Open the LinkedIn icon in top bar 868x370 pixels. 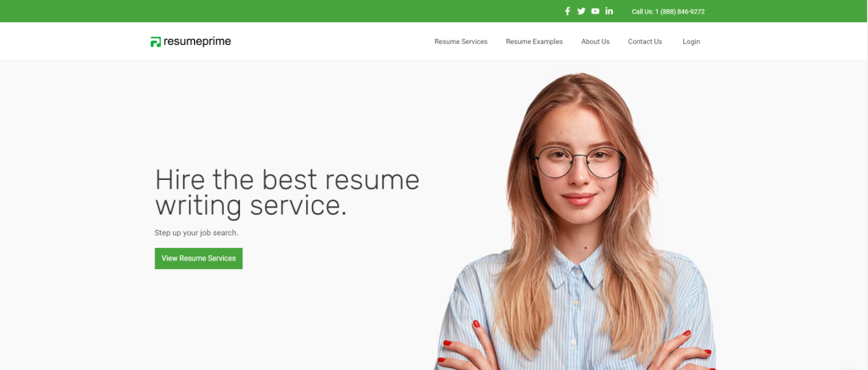pos(609,11)
